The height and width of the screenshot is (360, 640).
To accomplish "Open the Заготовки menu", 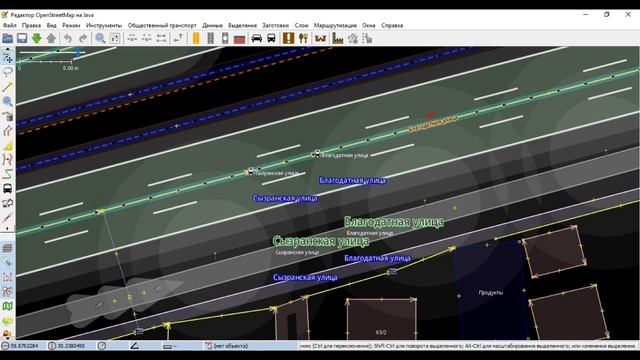I will pos(275,25).
